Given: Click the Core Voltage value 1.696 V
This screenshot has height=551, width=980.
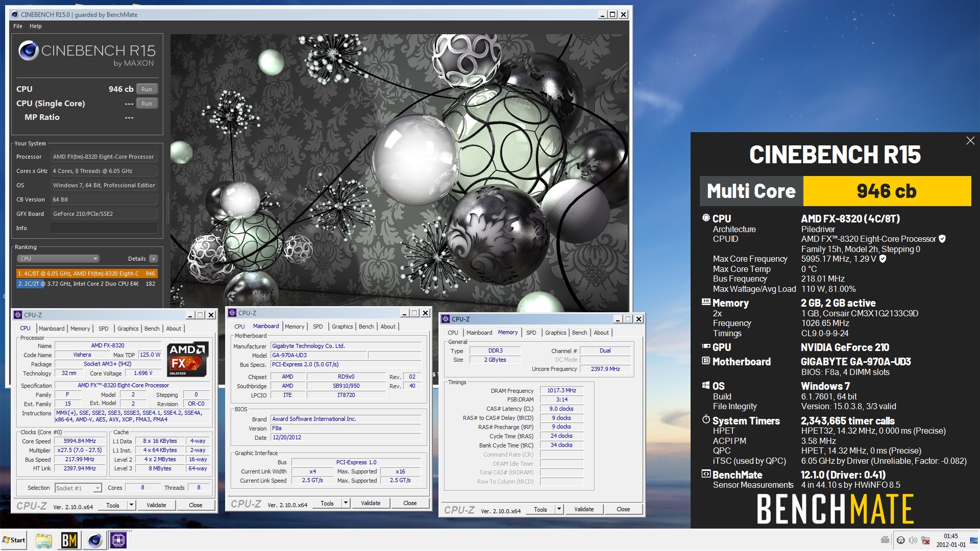Looking at the screenshot, I should tap(143, 373).
